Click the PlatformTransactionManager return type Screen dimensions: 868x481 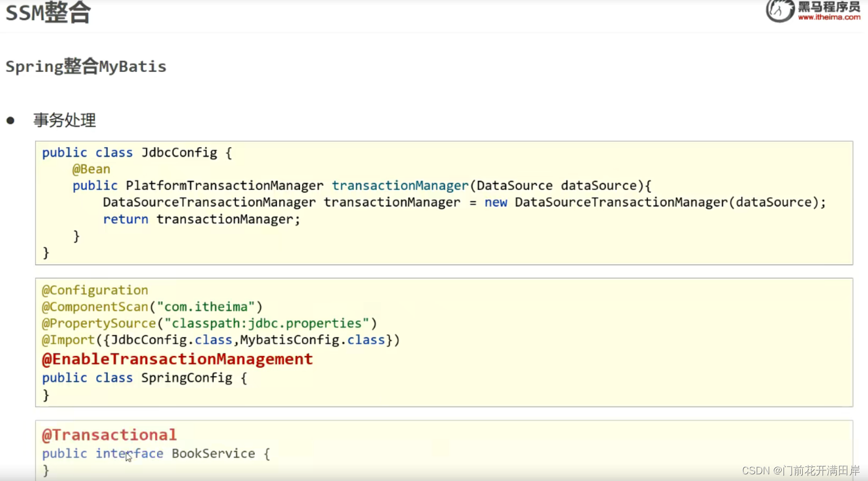point(224,186)
